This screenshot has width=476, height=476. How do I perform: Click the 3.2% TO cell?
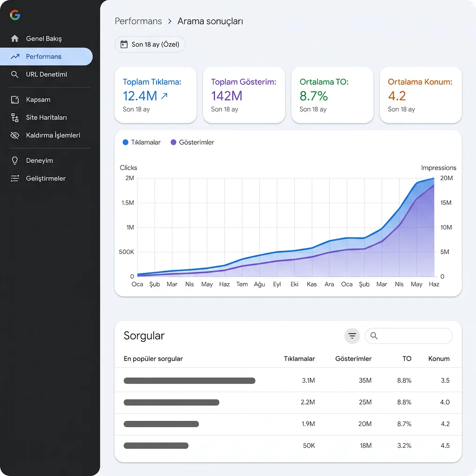pos(404,446)
